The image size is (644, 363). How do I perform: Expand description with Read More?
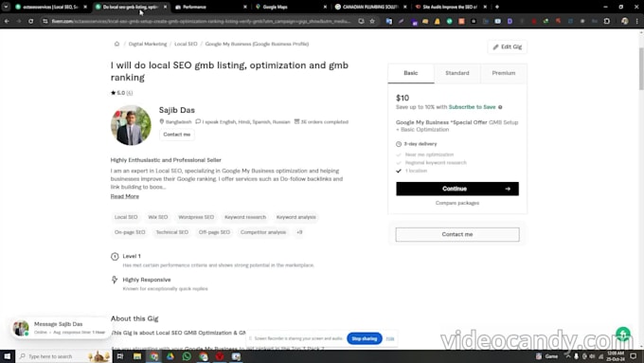tap(124, 196)
